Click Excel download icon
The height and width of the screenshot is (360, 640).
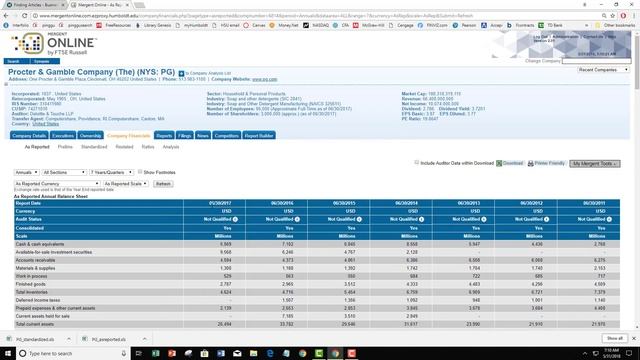click(x=499, y=163)
